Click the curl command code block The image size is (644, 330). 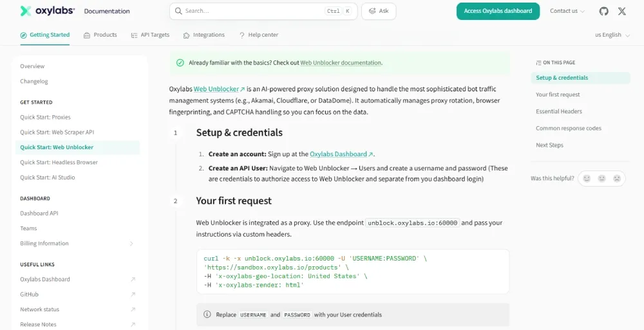(353, 271)
